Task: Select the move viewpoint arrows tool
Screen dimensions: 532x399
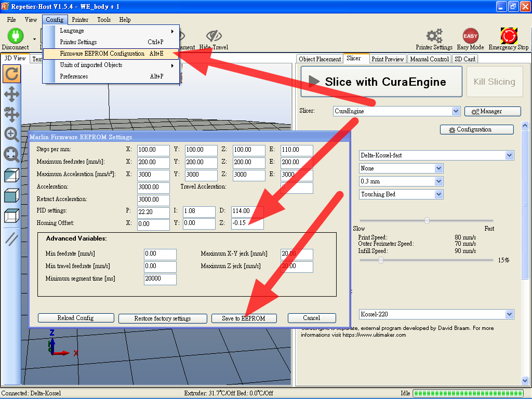Action: click(x=11, y=94)
